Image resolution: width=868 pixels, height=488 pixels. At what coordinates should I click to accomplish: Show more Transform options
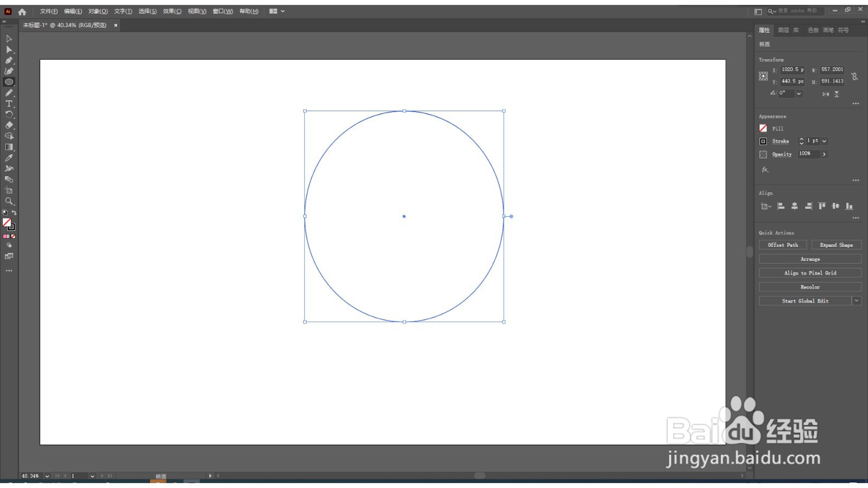click(x=856, y=104)
